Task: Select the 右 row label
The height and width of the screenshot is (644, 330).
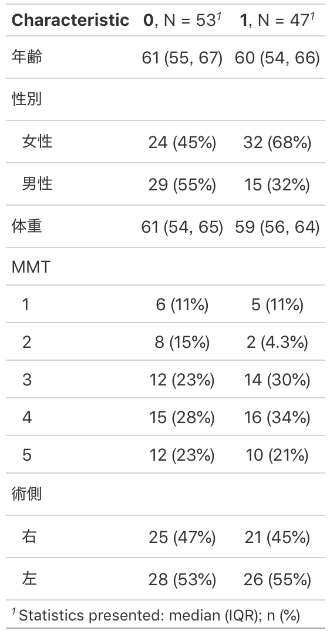Action: pyautogui.click(x=29, y=536)
